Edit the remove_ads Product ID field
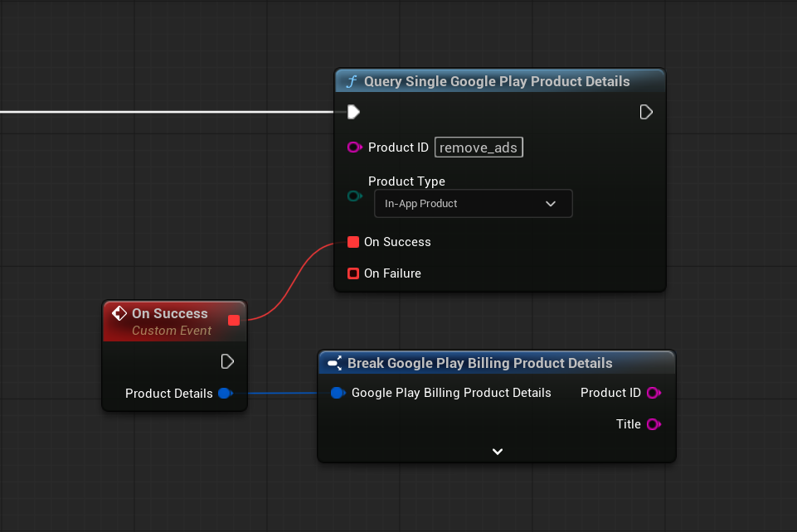The width and height of the screenshot is (797, 532). click(x=479, y=148)
